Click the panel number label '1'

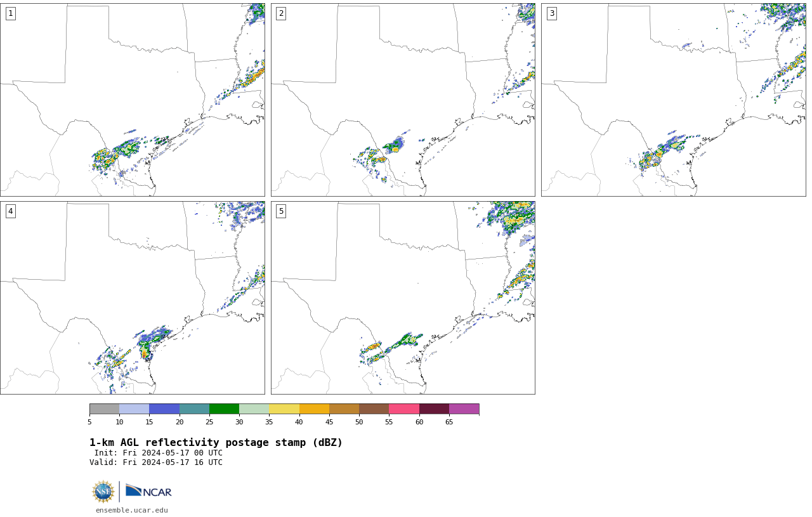click(10, 13)
